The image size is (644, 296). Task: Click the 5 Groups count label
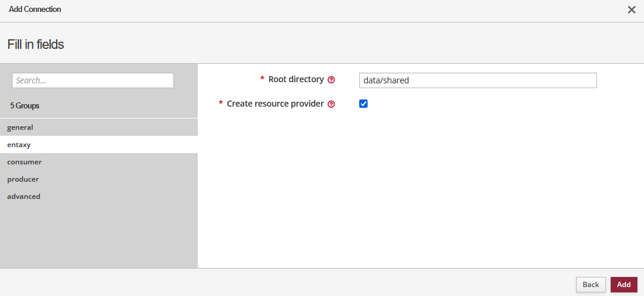coord(25,105)
